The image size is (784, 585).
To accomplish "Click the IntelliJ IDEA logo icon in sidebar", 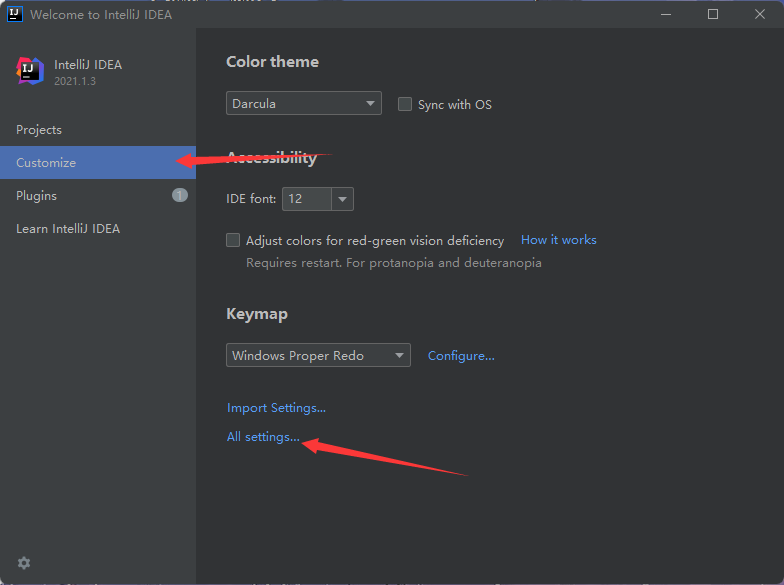I will 30,71.
